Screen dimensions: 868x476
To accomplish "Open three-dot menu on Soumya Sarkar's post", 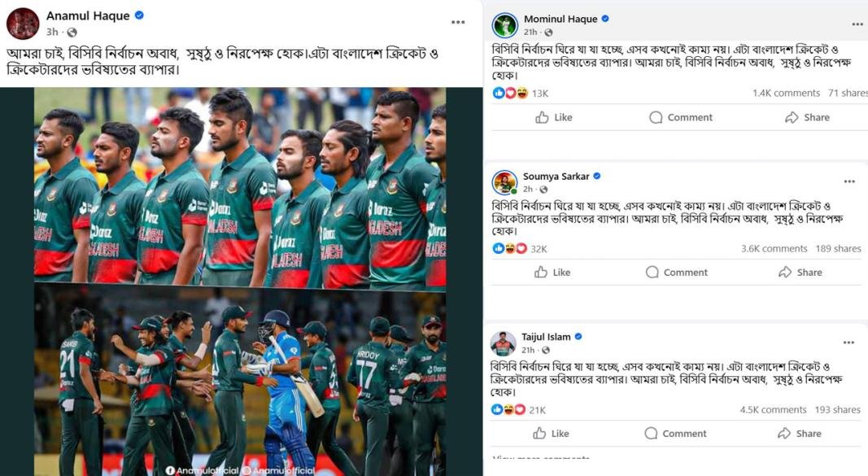I will pyautogui.click(x=849, y=181).
